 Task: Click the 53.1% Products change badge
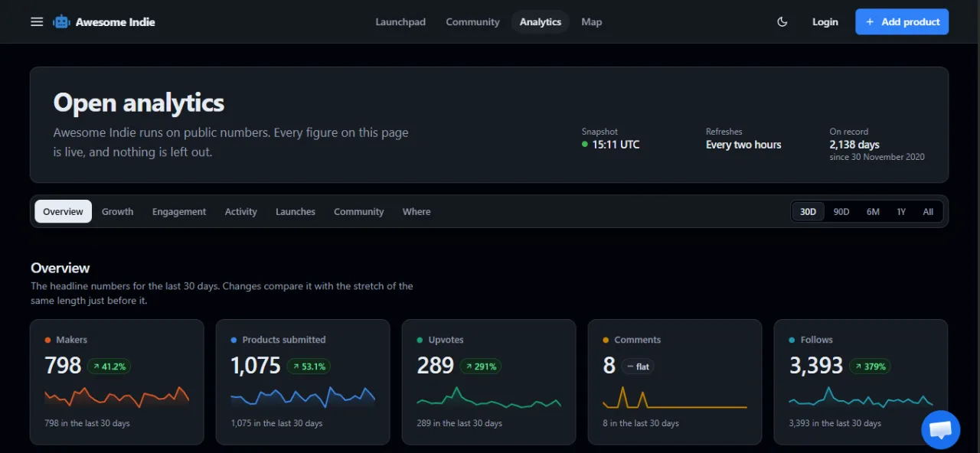309,367
